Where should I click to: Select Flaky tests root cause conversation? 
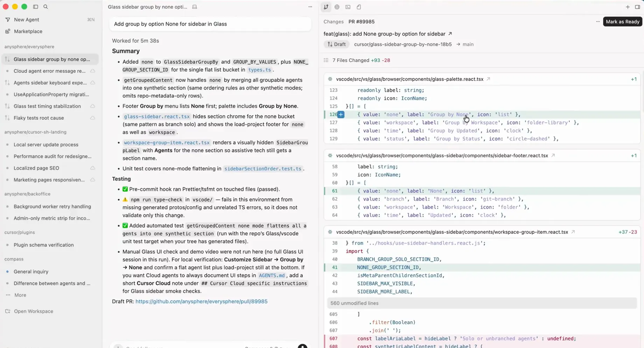click(x=38, y=118)
